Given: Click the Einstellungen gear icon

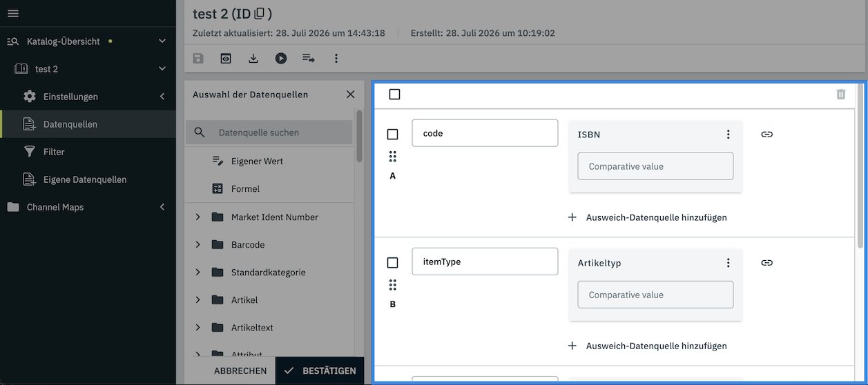Looking at the screenshot, I should 29,97.
